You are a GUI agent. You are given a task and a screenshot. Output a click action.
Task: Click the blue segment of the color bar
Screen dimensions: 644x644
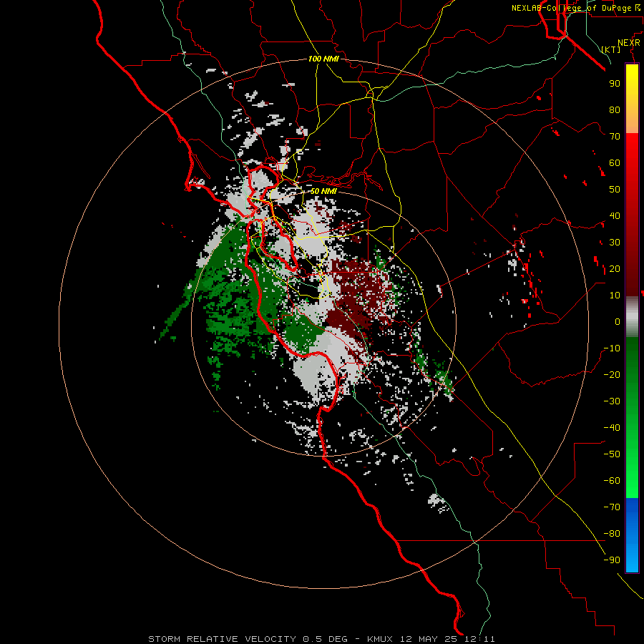point(632,535)
